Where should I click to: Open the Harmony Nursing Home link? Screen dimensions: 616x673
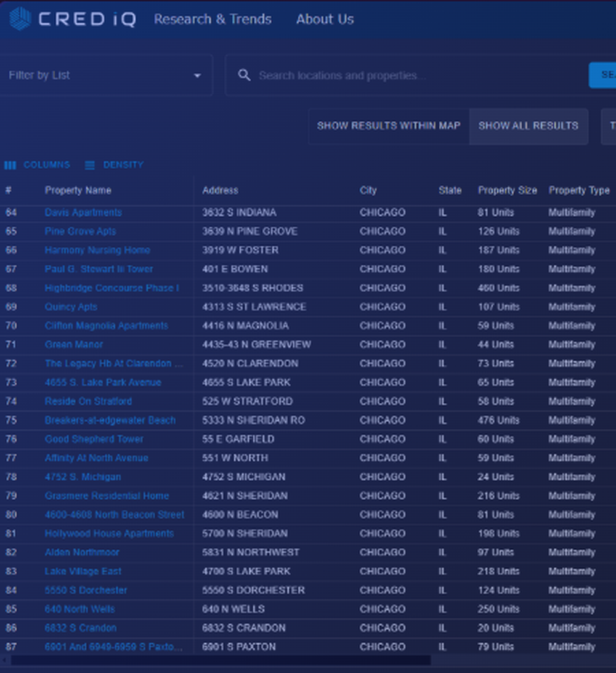click(97, 250)
